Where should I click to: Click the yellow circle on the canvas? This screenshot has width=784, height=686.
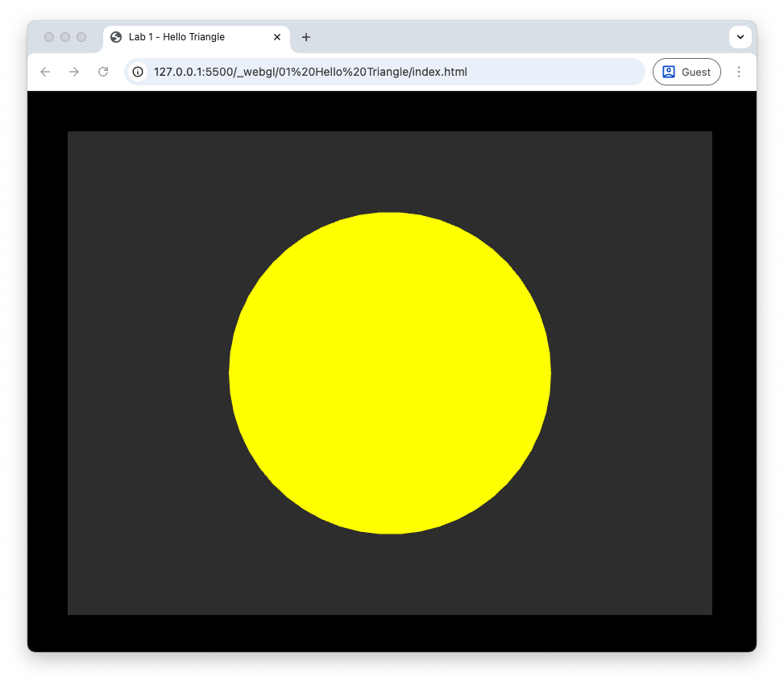click(390, 373)
